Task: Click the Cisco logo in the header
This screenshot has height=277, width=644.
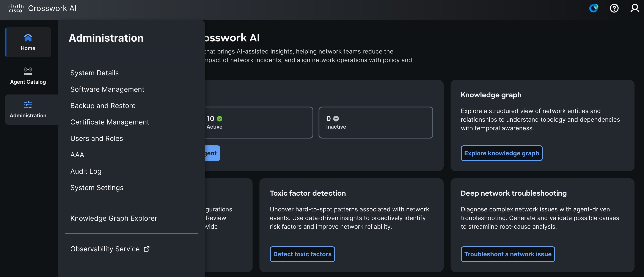Action: pos(16,8)
